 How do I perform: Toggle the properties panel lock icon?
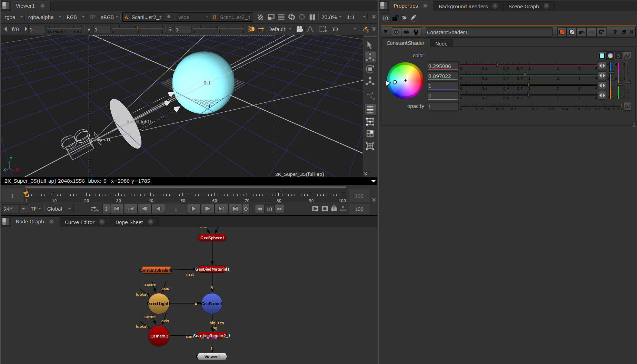tap(395, 18)
